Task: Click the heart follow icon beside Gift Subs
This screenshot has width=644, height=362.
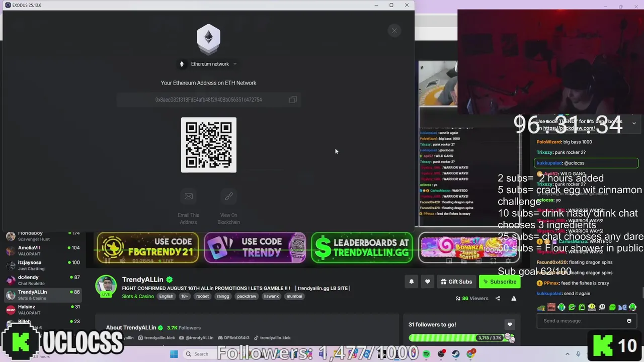Action: tap(428, 282)
